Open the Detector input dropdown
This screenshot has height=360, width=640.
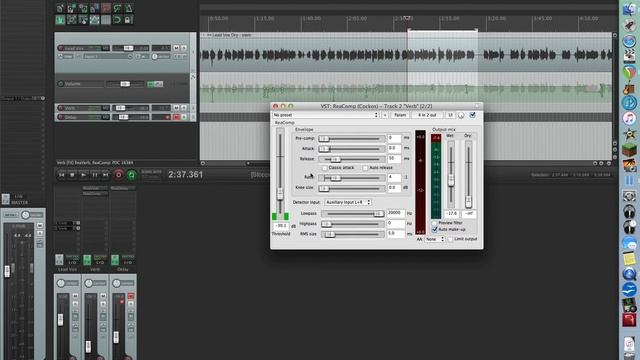[348, 202]
